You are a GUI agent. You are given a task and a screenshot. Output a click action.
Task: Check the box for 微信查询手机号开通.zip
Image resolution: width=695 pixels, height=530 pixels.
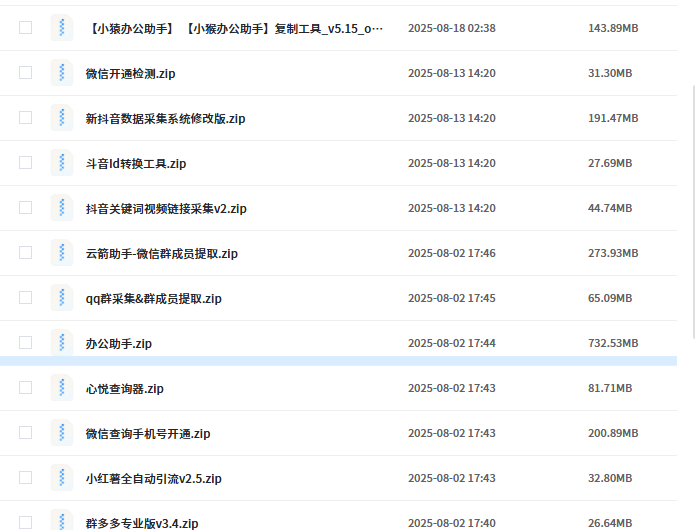(25, 433)
